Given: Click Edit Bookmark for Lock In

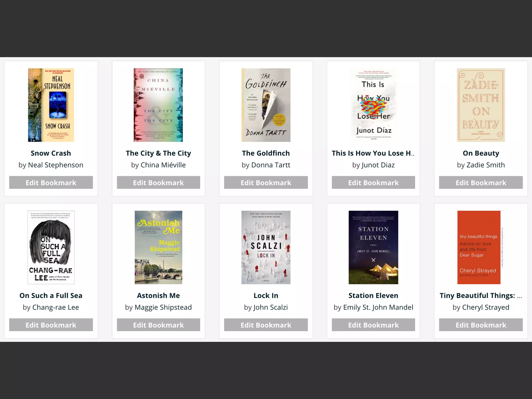Looking at the screenshot, I should [266, 325].
